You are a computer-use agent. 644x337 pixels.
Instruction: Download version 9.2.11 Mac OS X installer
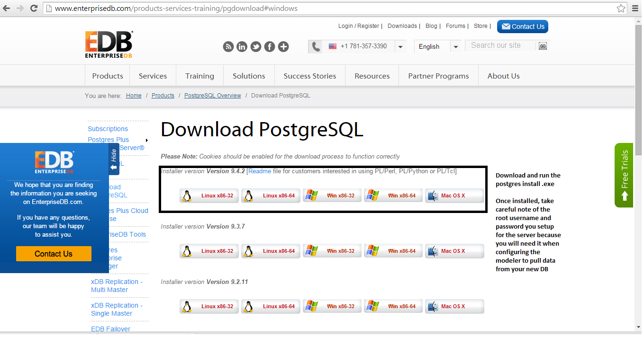(454, 306)
